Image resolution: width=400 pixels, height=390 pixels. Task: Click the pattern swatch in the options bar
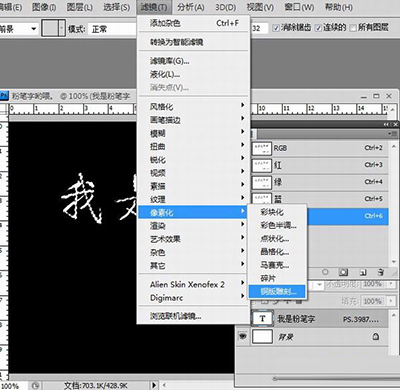pyautogui.click(x=50, y=28)
